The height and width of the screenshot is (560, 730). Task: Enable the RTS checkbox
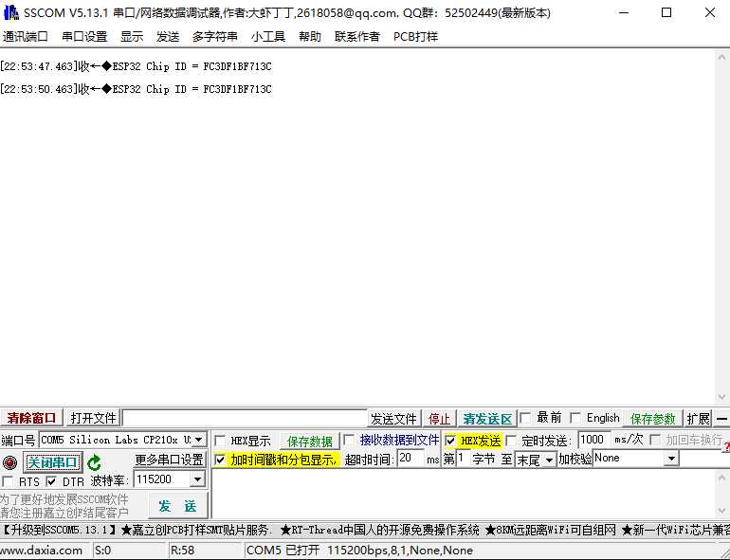click(9, 481)
